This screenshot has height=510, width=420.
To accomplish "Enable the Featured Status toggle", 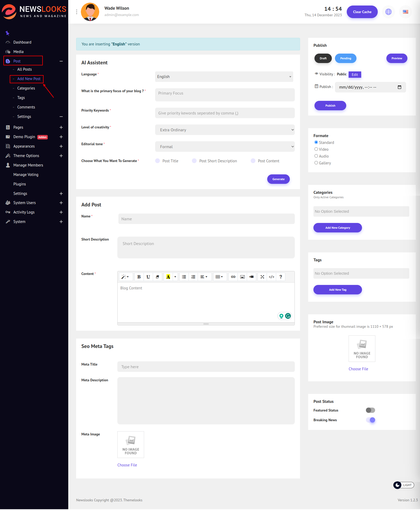I will tap(370, 410).
